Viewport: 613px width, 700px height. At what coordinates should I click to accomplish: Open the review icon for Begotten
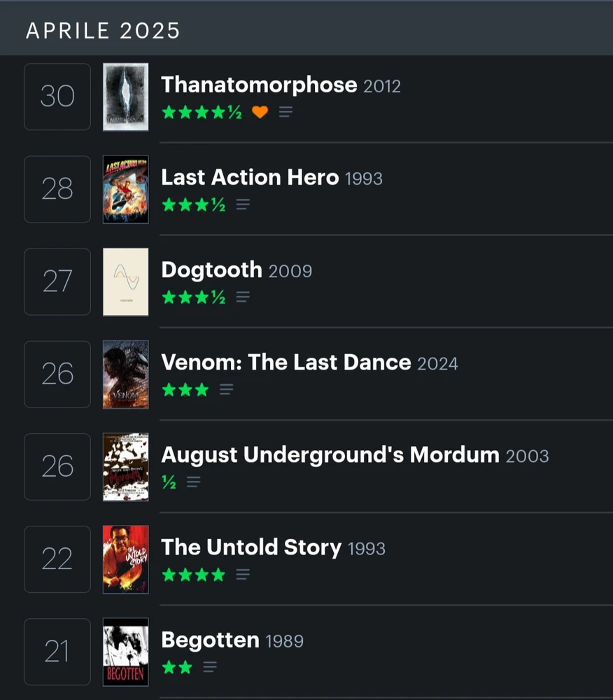point(209,666)
